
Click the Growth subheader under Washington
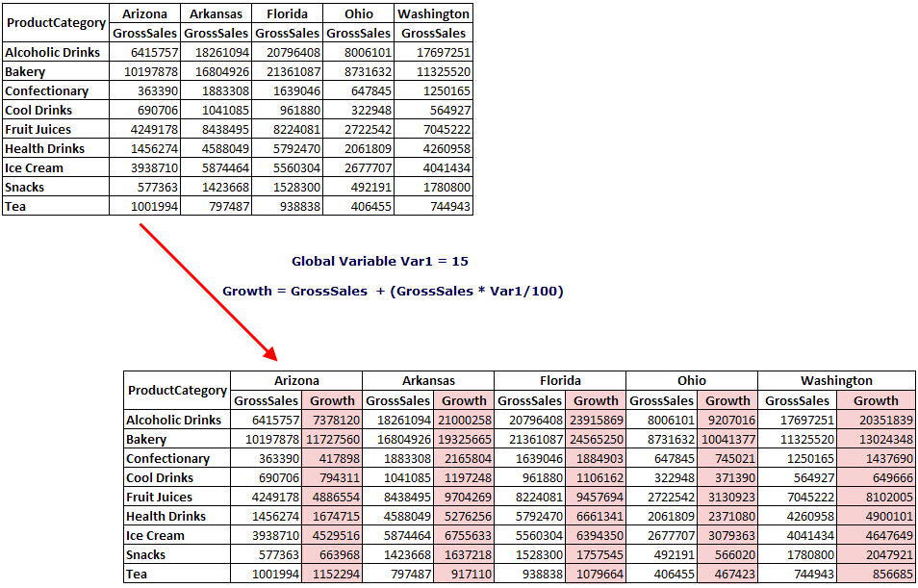876,401
